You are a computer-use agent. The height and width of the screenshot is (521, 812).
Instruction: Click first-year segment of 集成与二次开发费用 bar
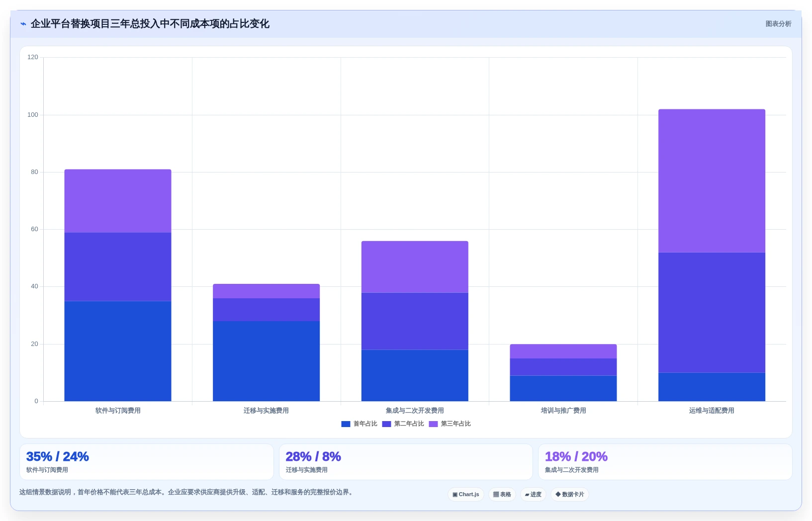pyautogui.click(x=415, y=375)
